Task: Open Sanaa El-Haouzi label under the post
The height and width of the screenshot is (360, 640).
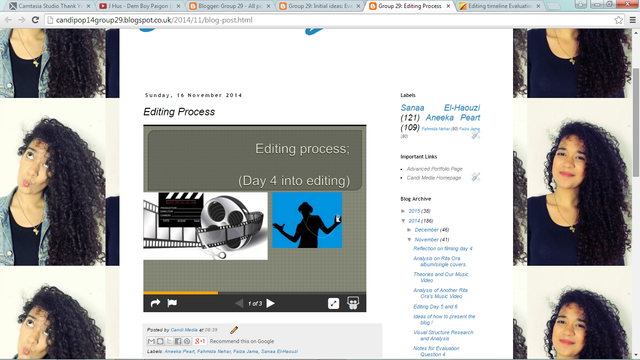Action: 279,351
